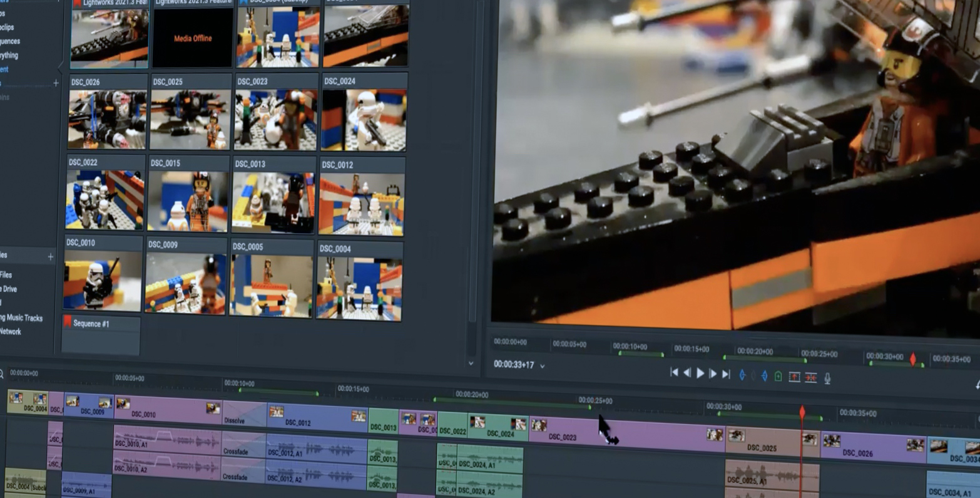Click the green add cue marker icon
This screenshot has height=498, width=980.
[778, 376]
